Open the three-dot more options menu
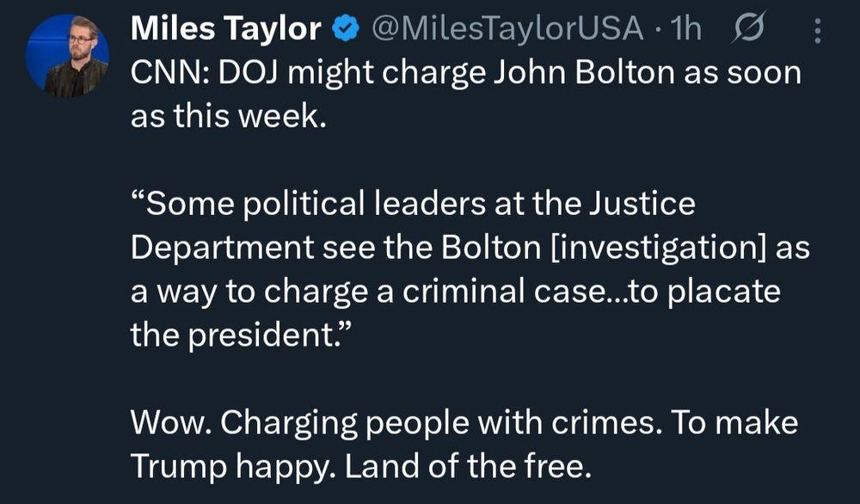860x504 pixels. click(817, 31)
